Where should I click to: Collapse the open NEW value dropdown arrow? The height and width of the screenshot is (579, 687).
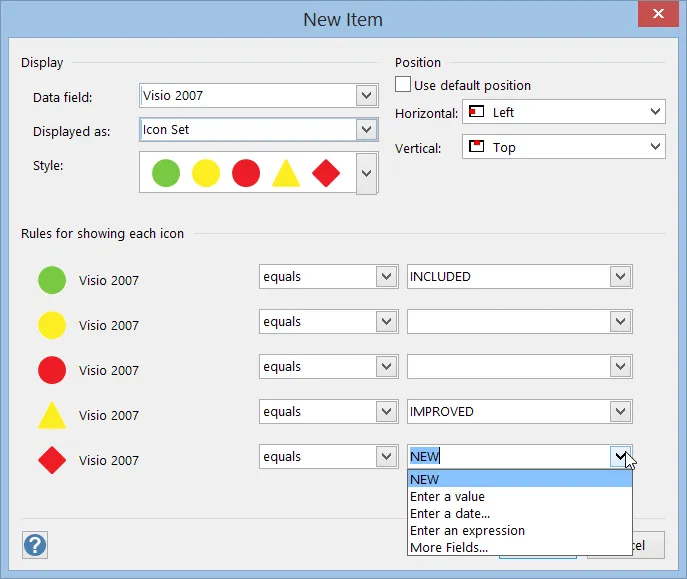point(620,456)
